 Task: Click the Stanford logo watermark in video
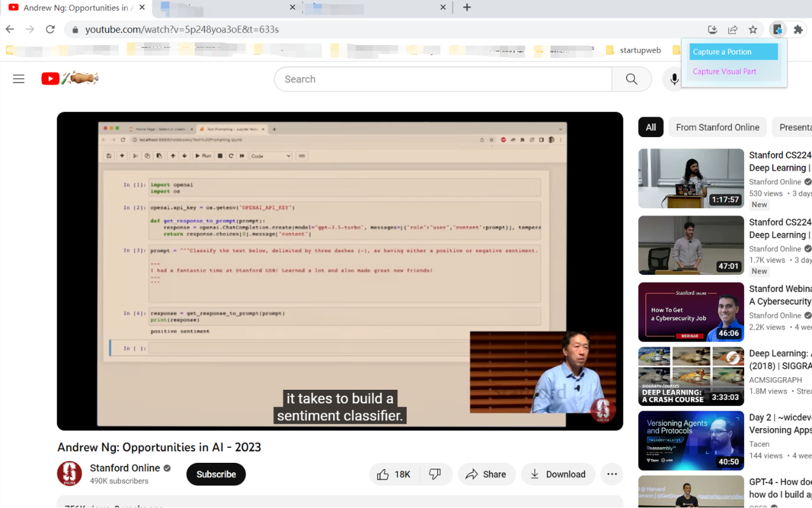(603, 410)
